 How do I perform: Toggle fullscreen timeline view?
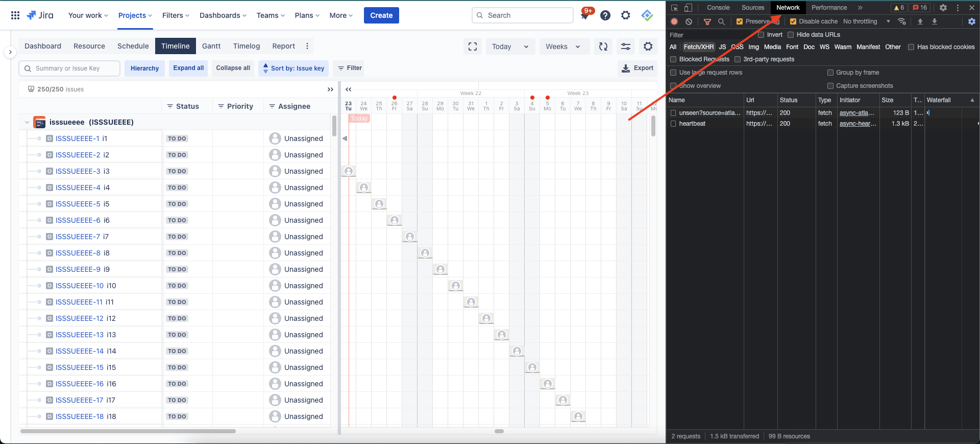click(x=473, y=46)
